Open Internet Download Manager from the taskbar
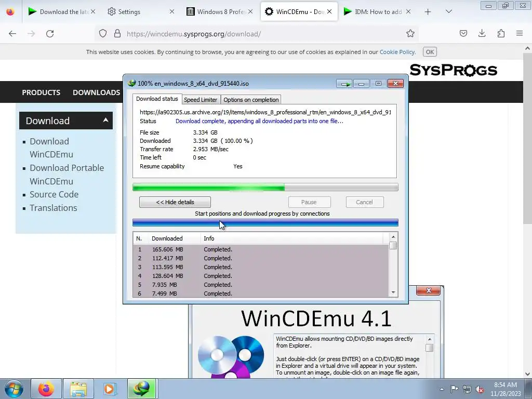The image size is (532, 399). pos(141,389)
